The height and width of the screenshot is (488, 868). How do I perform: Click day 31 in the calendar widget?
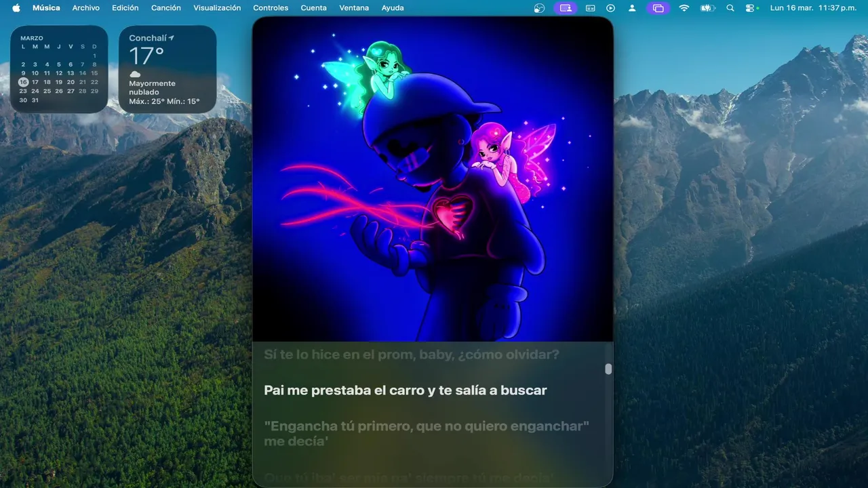[35, 100]
